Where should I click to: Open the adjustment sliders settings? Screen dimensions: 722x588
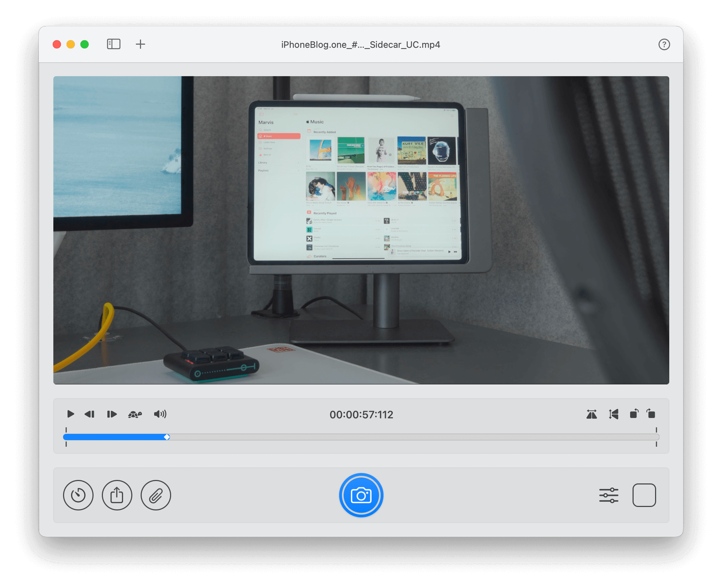point(609,495)
